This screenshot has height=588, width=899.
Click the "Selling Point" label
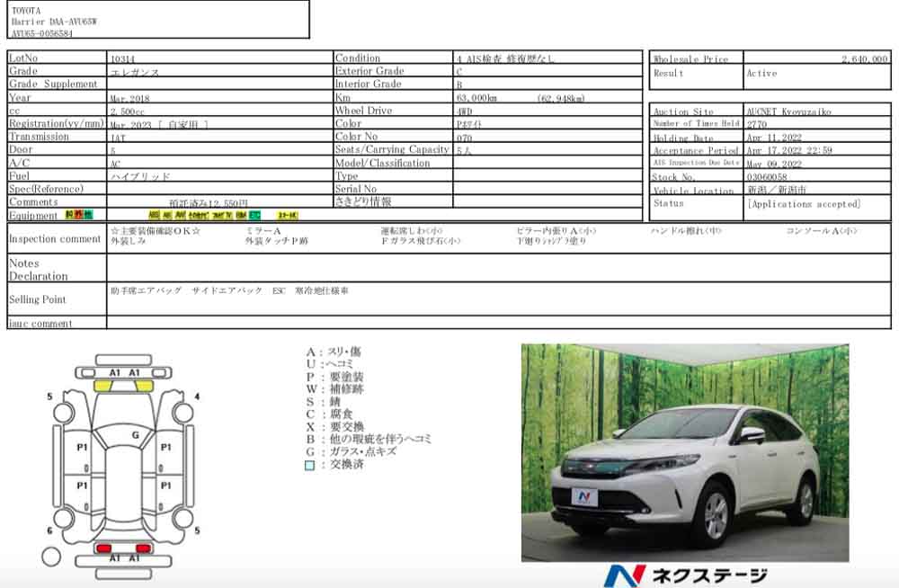[x=38, y=299]
